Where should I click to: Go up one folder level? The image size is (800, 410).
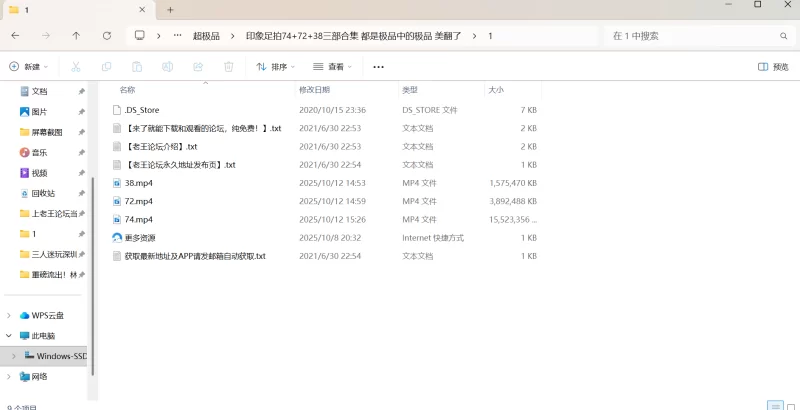coord(76,36)
